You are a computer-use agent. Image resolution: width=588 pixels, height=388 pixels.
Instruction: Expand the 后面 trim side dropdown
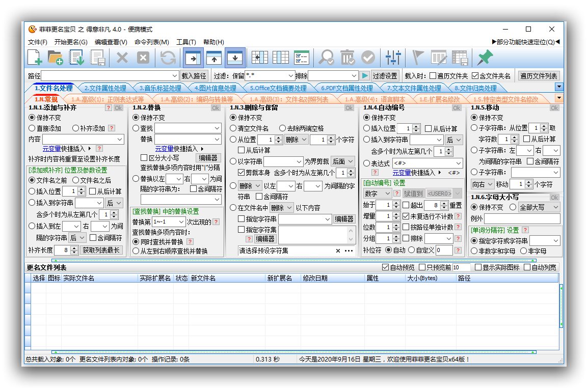[343, 161]
